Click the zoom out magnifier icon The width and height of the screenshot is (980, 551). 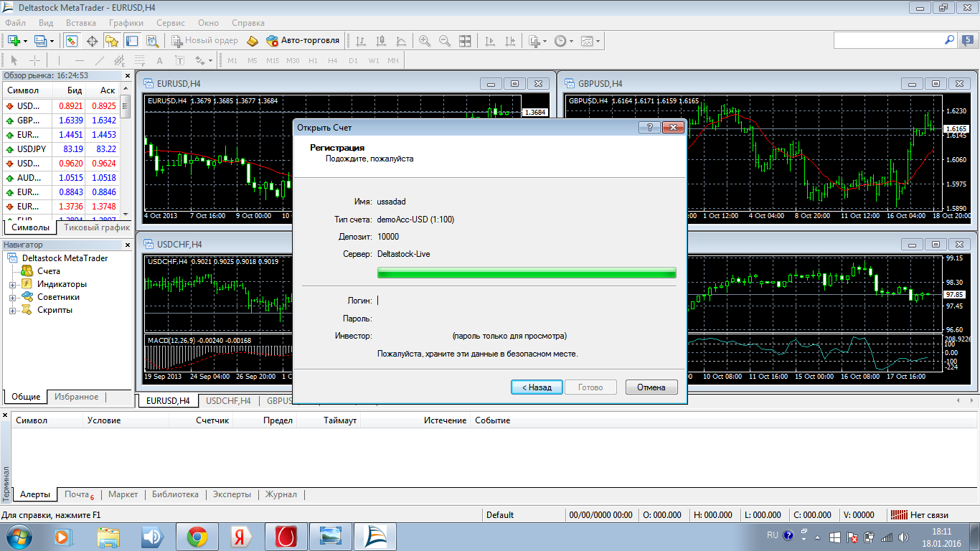pyautogui.click(x=445, y=41)
